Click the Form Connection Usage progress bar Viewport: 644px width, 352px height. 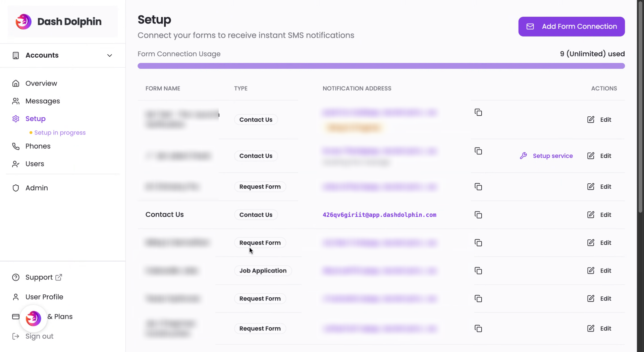click(x=381, y=66)
